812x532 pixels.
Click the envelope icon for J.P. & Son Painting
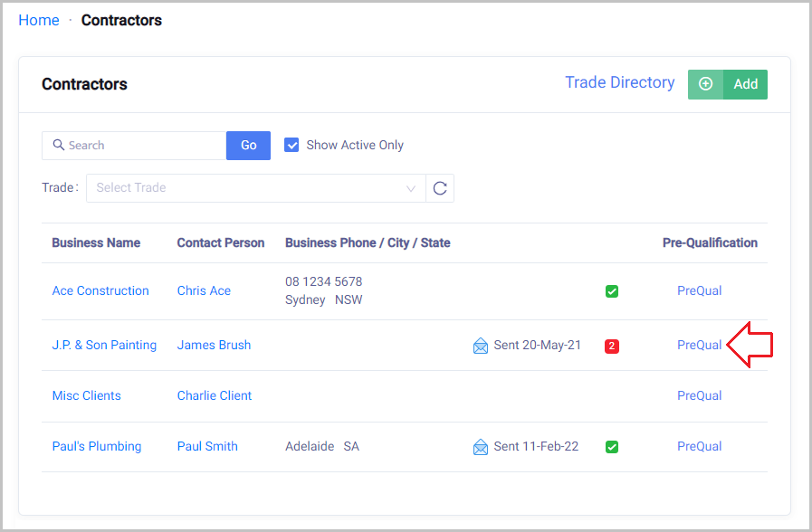coord(481,346)
